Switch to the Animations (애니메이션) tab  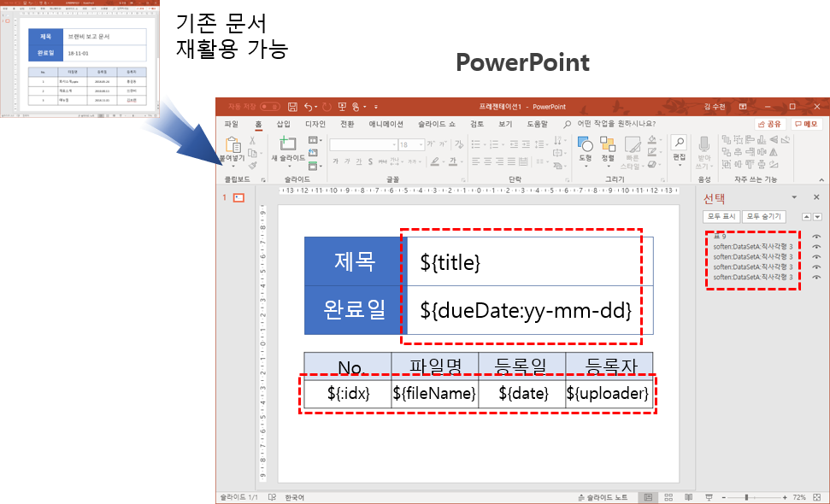point(386,124)
